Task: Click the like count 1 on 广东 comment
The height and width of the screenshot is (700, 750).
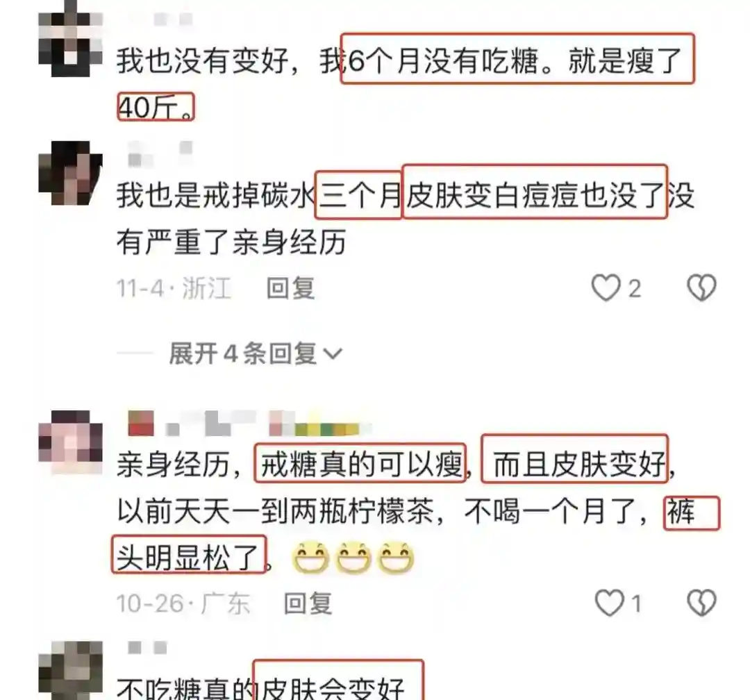Action: (x=636, y=603)
